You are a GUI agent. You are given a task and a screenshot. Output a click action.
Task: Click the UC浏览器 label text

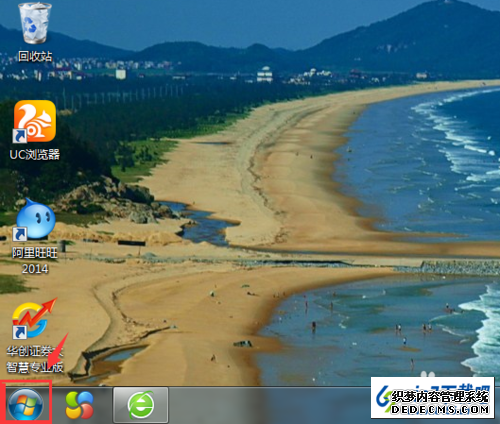35,154
